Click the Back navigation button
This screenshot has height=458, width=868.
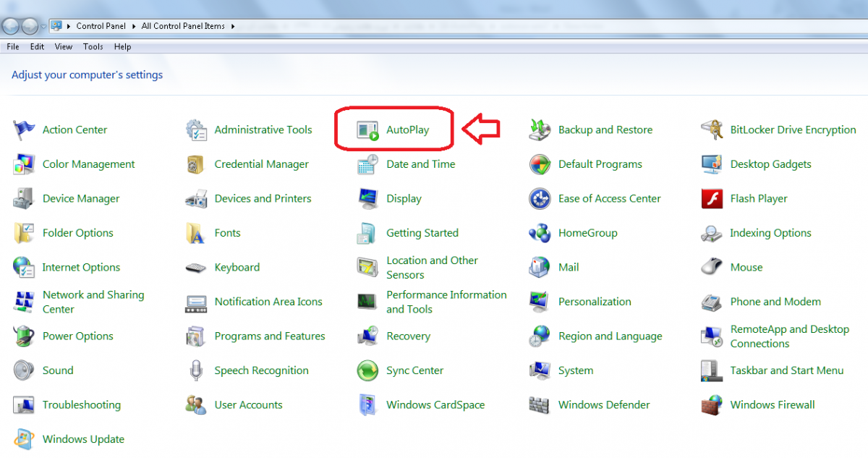(11, 26)
